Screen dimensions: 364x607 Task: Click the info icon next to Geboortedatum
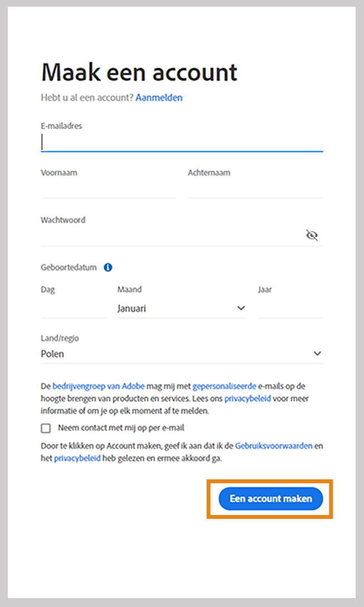(x=108, y=267)
